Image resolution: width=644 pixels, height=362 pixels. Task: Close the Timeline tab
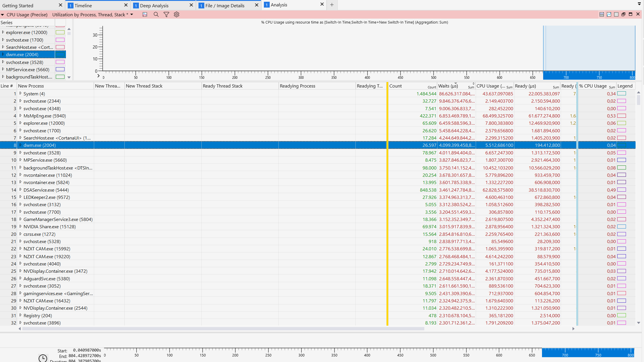click(126, 5)
